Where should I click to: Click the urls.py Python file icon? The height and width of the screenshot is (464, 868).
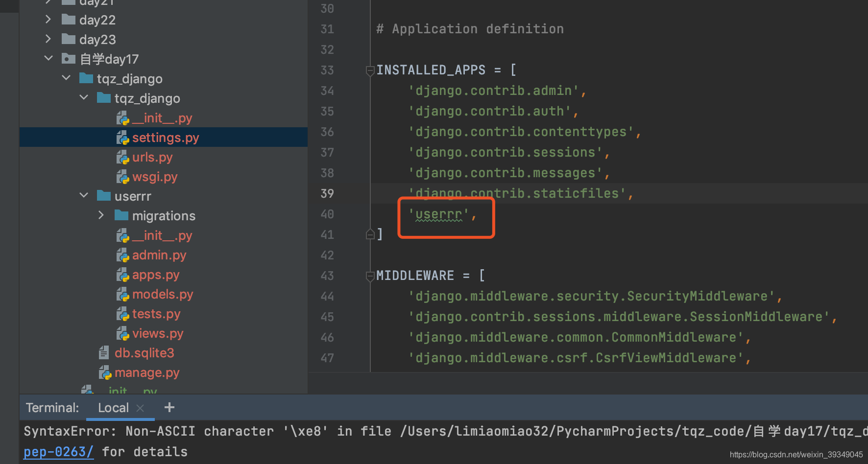coord(122,157)
